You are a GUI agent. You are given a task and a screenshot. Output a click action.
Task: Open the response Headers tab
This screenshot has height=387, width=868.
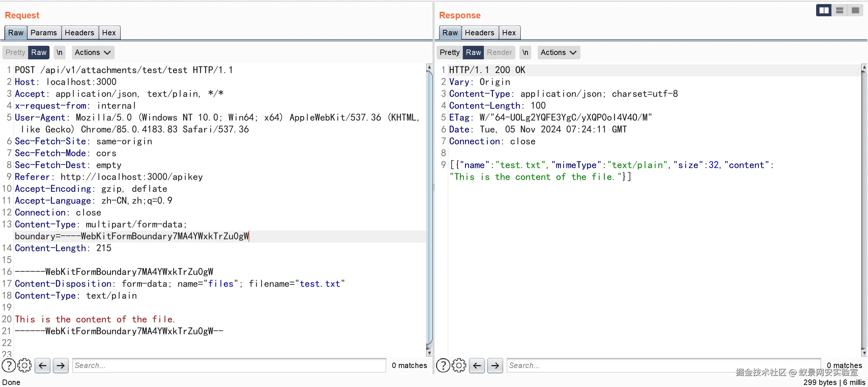click(479, 33)
